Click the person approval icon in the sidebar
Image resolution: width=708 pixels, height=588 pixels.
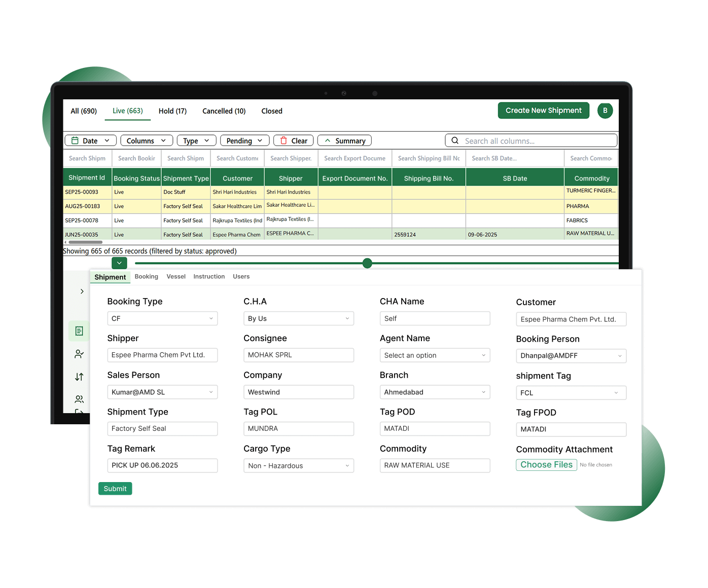point(79,354)
